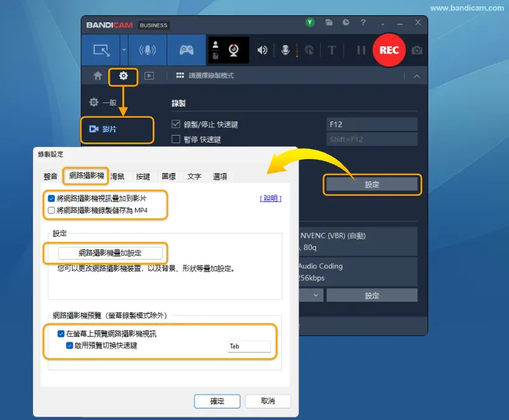Toggle 錄製/停止 快速鍵 checkbox
The image size is (509, 420).
pyautogui.click(x=176, y=124)
